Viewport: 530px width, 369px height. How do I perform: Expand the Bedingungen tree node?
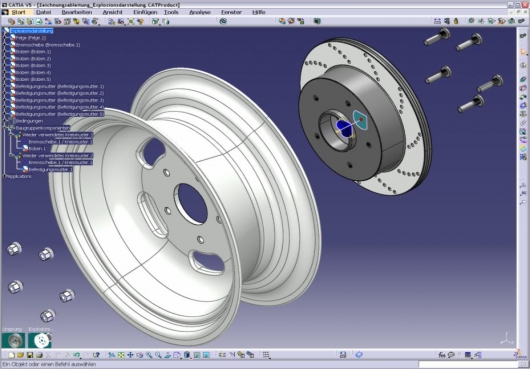tap(5, 121)
